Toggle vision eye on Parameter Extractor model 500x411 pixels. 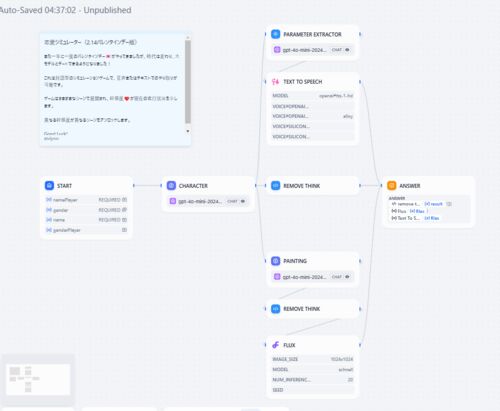pos(347,50)
